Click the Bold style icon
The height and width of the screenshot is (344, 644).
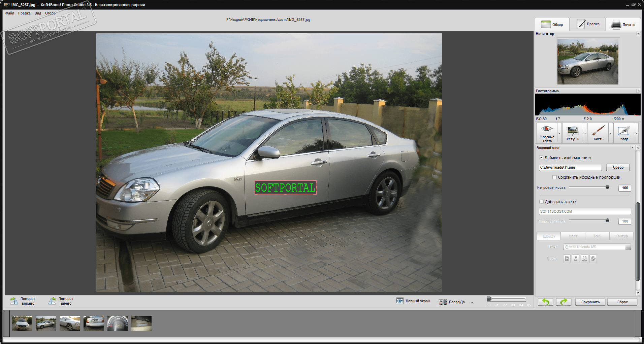(567, 259)
